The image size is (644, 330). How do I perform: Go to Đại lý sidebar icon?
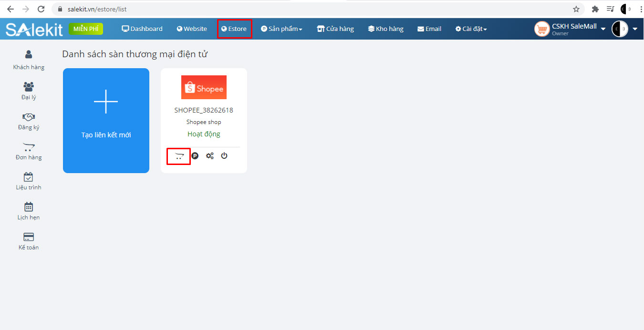click(29, 90)
